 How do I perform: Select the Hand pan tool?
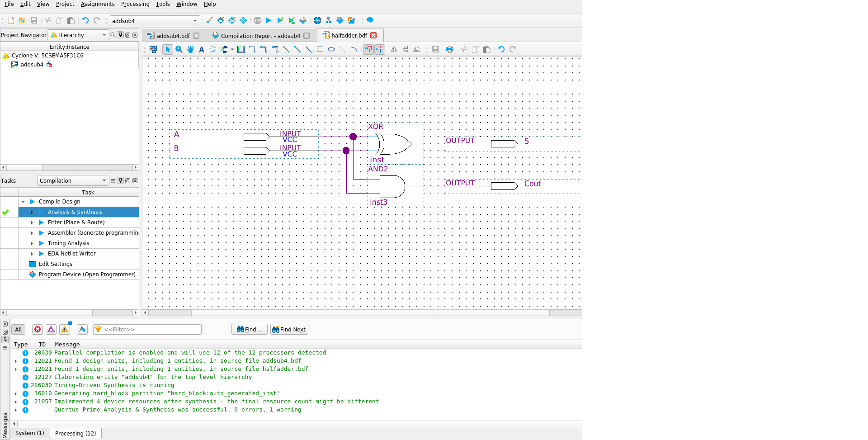(x=190, y=49)
